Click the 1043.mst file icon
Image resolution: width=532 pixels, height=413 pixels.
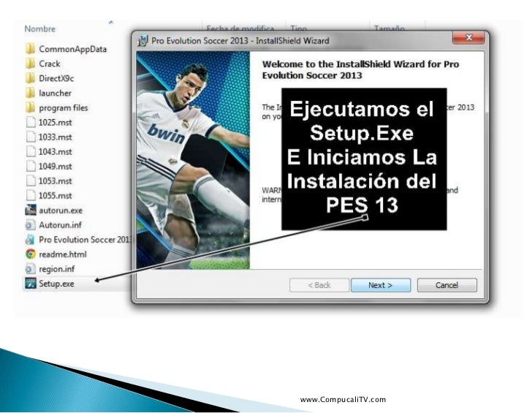coord(31,151)
